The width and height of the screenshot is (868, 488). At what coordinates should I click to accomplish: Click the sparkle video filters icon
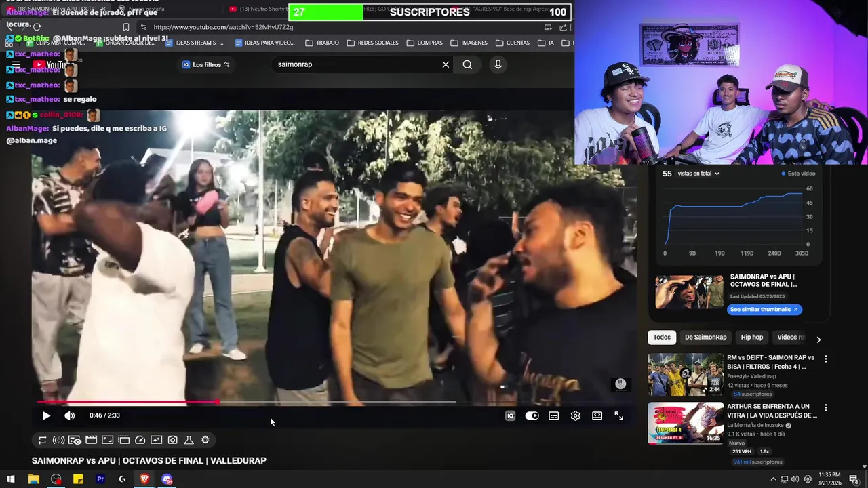click(x=156, y=440)
